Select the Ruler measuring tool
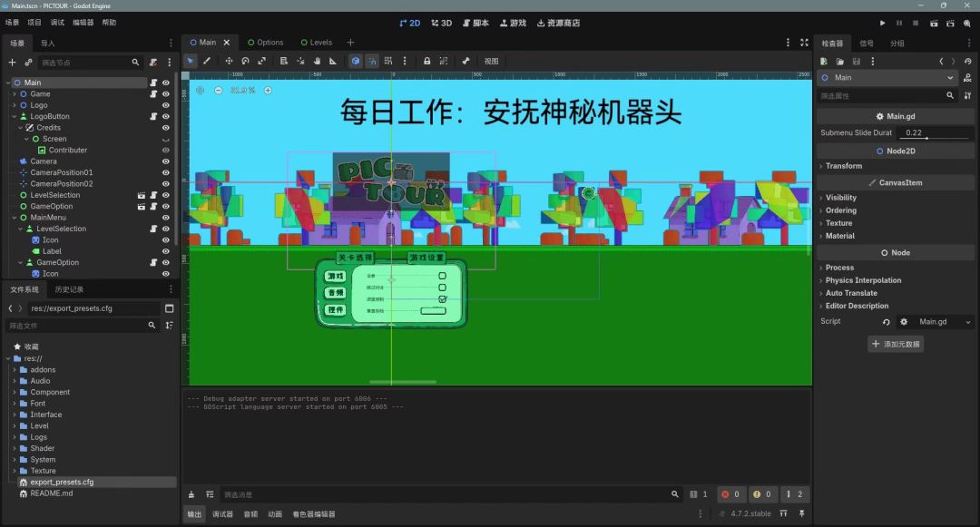The width and height of the screenshot is (980, 527). click(333, 61)
